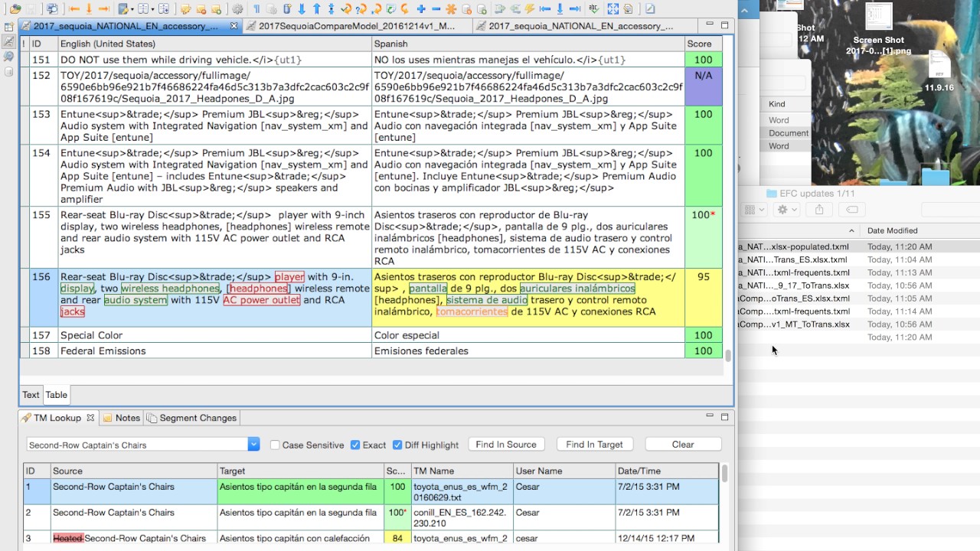The height and width of the screenshot is (551, 980).
Task: Click the gray gear settings toolbar icon
Action: pos(237,9)
